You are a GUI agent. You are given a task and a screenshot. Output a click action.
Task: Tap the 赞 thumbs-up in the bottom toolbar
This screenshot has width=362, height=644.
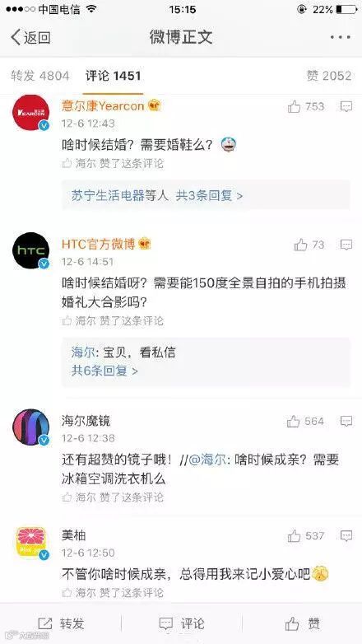pyautogui.click(x=303, y=623)
